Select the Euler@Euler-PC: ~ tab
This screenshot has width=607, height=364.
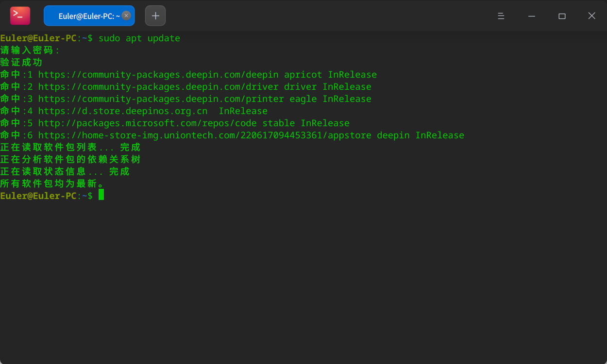coord(85,16)
